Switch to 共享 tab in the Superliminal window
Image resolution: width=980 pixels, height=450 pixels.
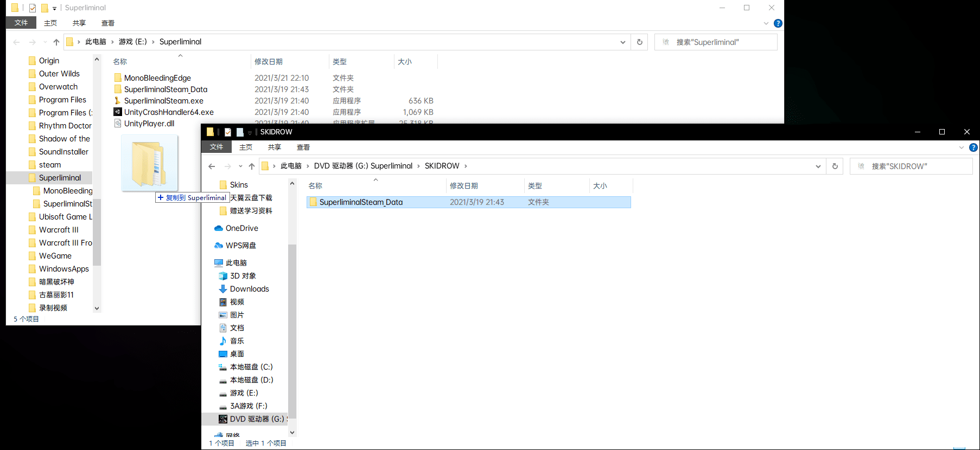point(79,23)
